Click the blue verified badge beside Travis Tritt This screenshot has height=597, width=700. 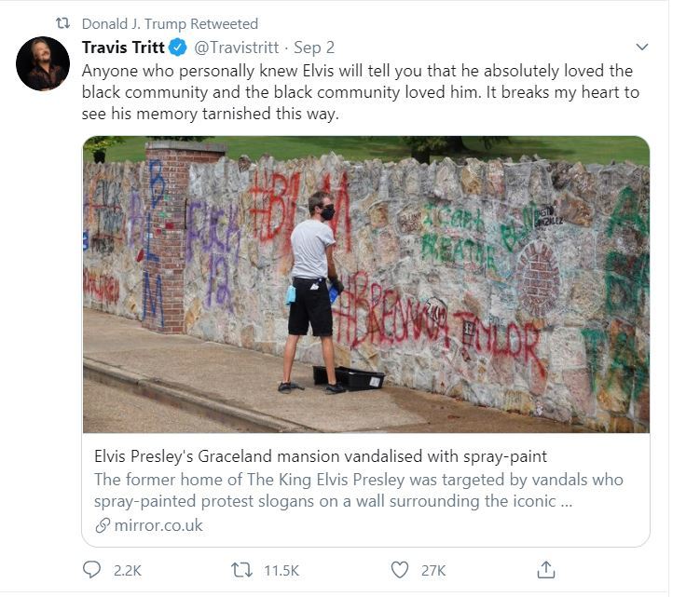coord(178,47)
